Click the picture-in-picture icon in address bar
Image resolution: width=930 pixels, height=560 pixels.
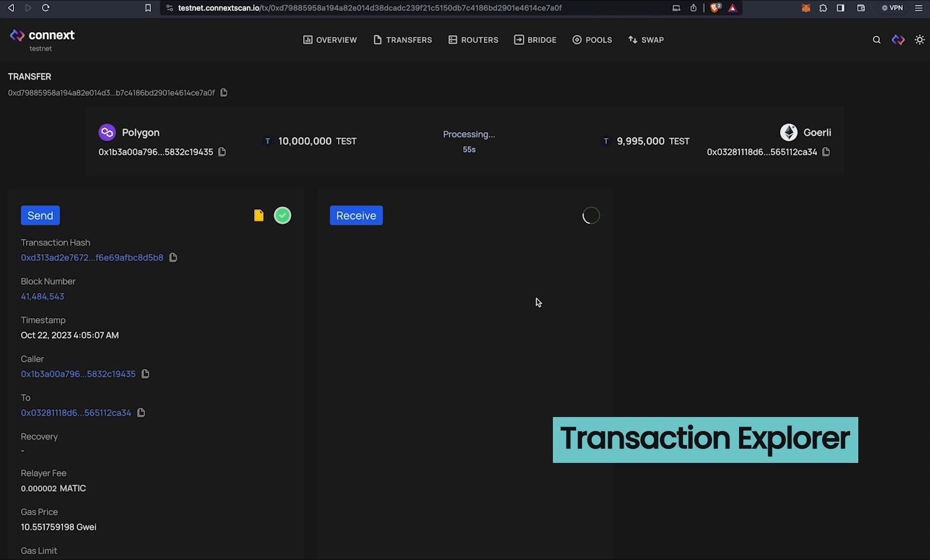point(676,8)
